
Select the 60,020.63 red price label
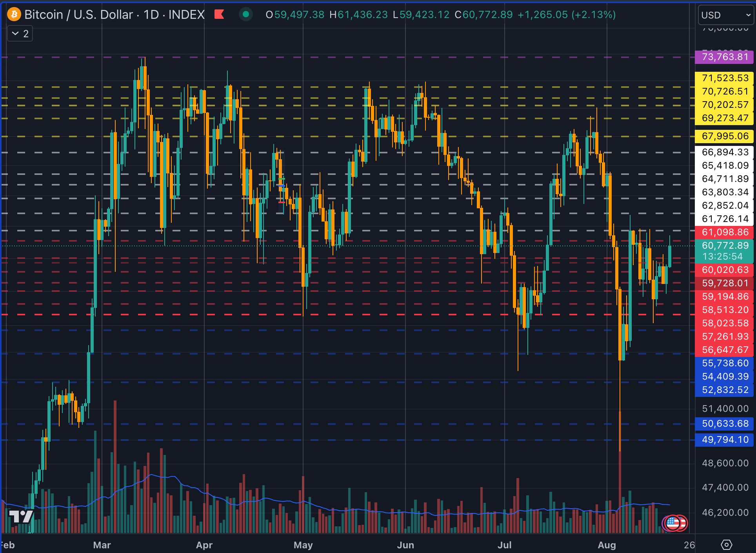coord(724,270)
